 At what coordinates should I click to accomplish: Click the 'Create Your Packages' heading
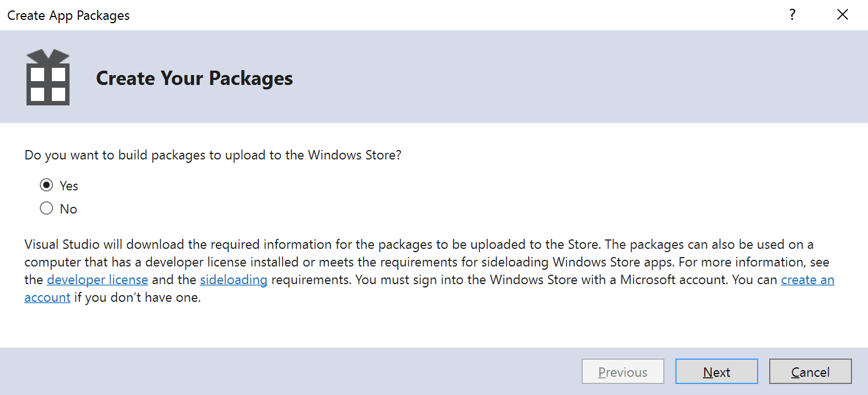(x=194, y=78)
